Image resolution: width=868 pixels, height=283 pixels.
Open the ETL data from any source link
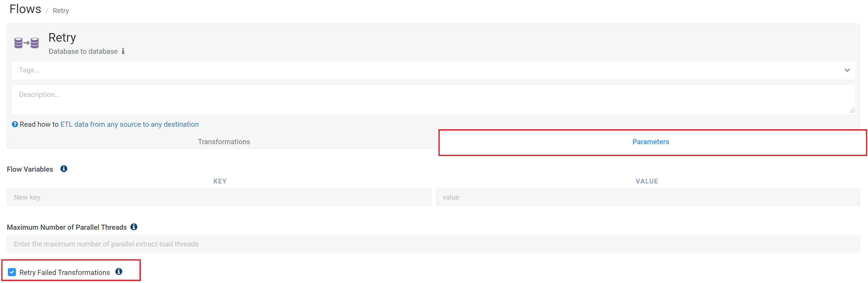tap(129, 124)
